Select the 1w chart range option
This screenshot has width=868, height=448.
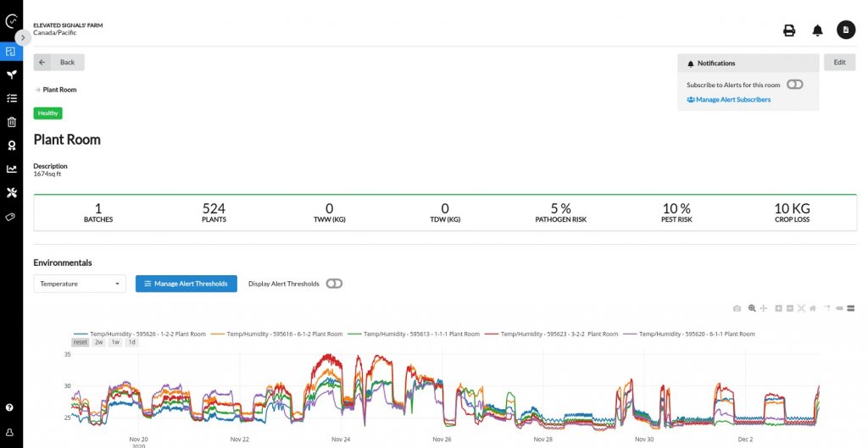[x=115, y=342]
